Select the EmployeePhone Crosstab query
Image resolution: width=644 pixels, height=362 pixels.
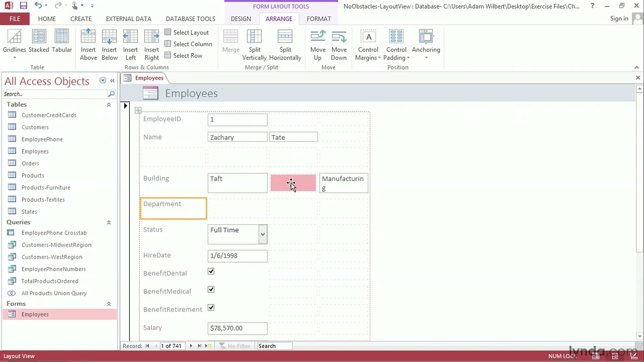pos(54,233)
